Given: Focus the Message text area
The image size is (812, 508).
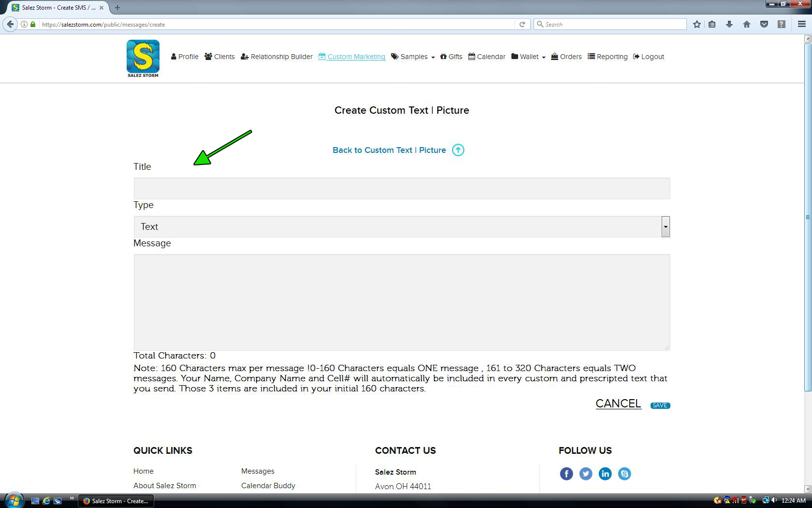Looking at the screenshot, I should (x=401, y=302).
